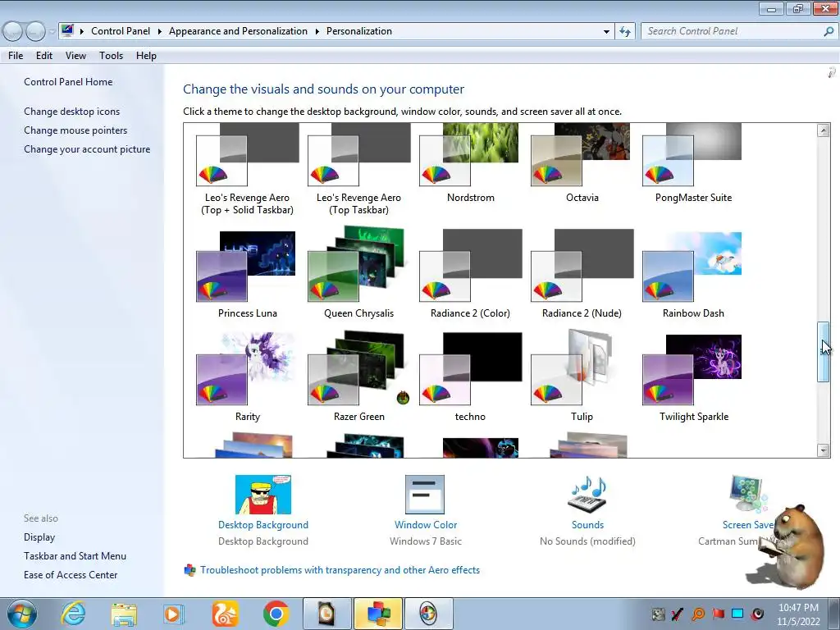Launch Internet Explorer from the taskbar
The width and height of the screenshot is (840, 630).
click(73, 614)
